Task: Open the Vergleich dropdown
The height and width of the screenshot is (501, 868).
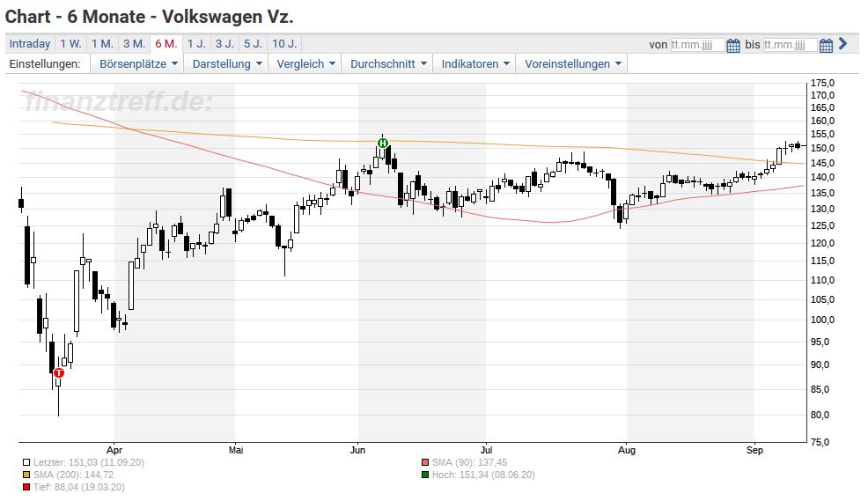Action: pyautogui.click(x=305, y=63)
